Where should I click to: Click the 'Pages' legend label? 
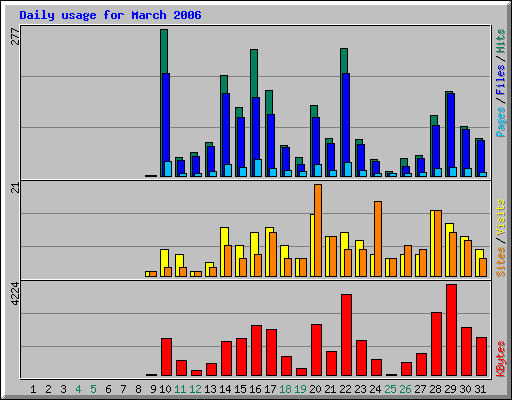500,122
